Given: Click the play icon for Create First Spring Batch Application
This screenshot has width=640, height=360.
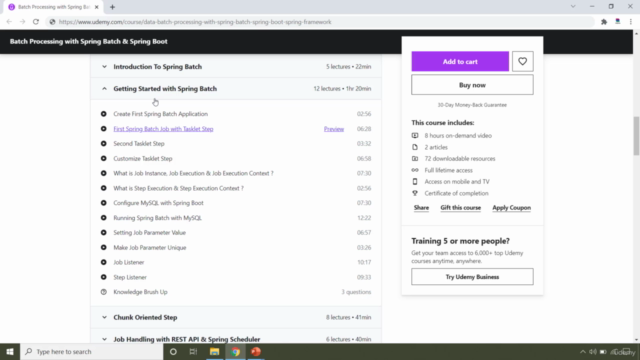Looking at the screenshot, I should 104,114.
